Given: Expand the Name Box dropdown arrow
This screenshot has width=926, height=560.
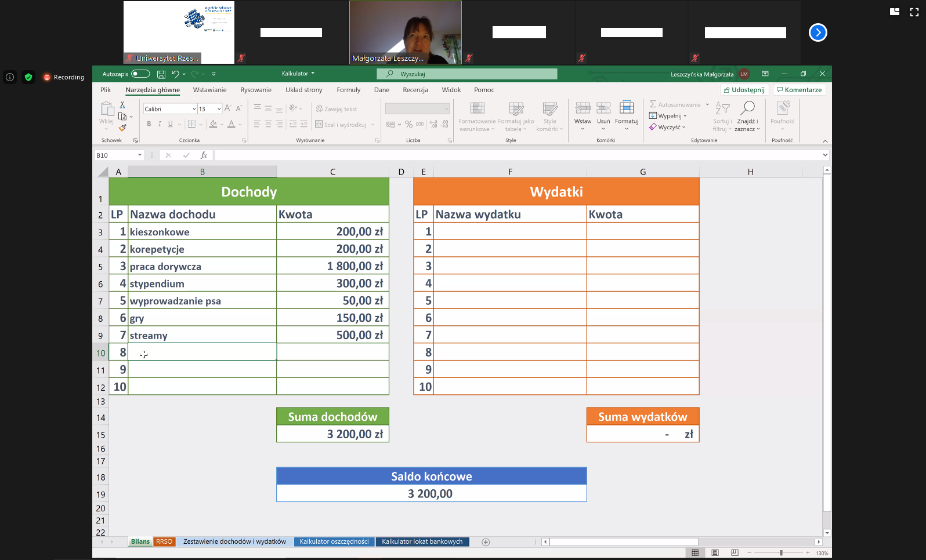Looking at the screenshot, I should (x=140, y=155).
